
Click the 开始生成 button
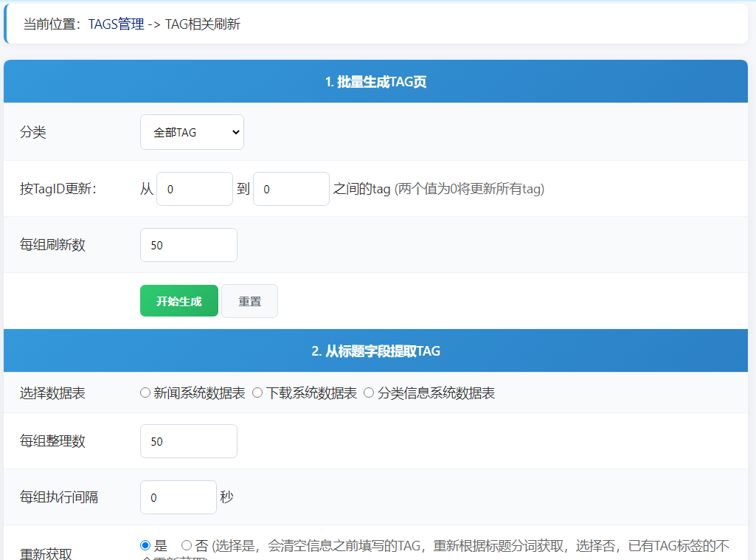(x=178, y=300)
